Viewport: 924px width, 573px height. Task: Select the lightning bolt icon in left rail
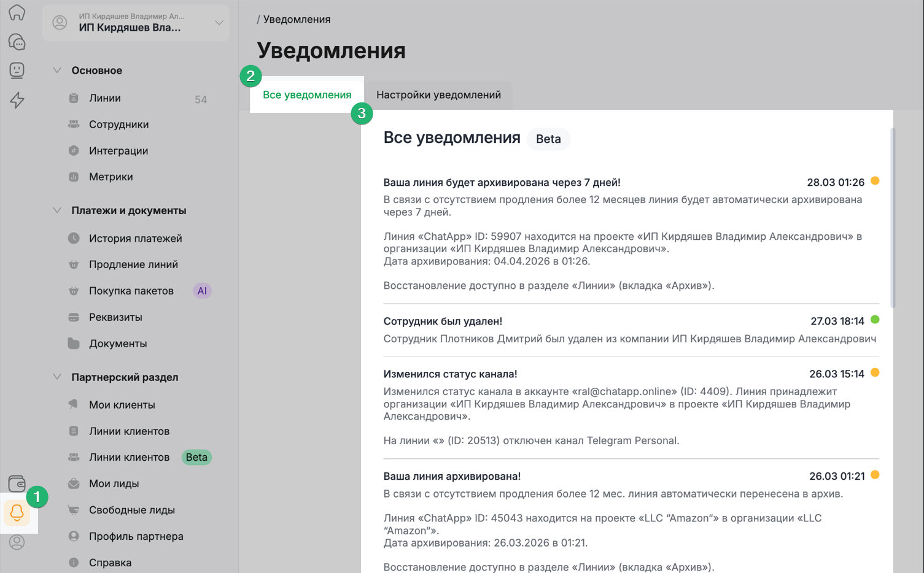(17, 100)
